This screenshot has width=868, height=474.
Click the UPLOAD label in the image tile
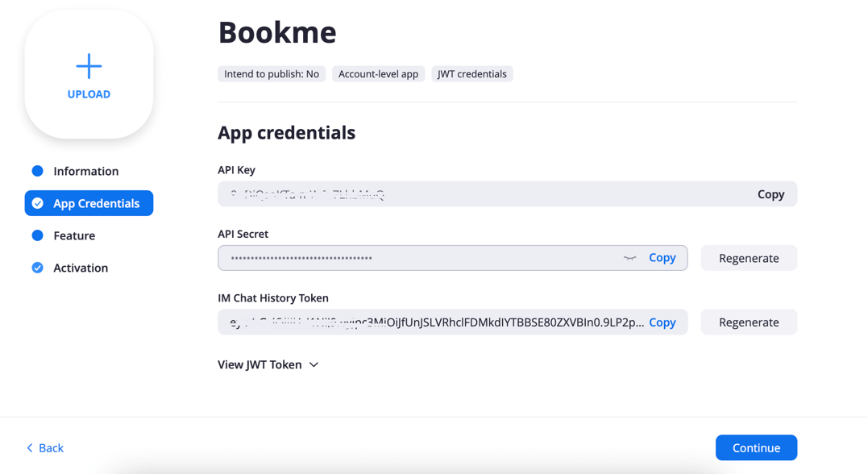89,94
